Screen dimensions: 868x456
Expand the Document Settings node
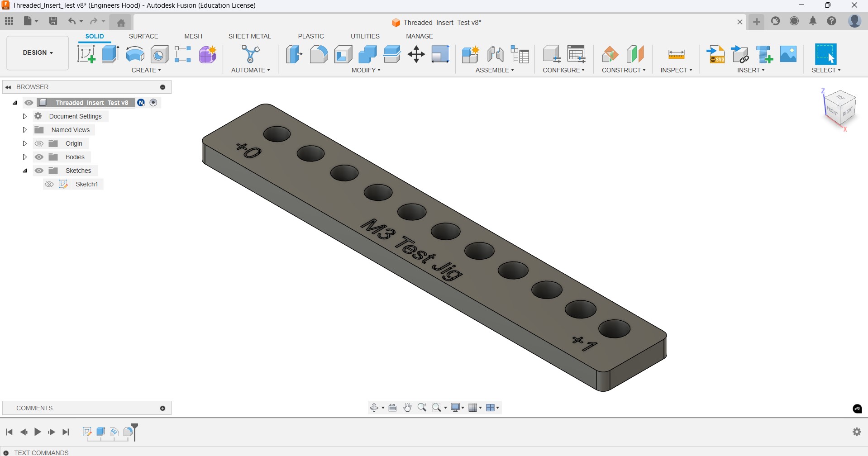coord(25,116)
